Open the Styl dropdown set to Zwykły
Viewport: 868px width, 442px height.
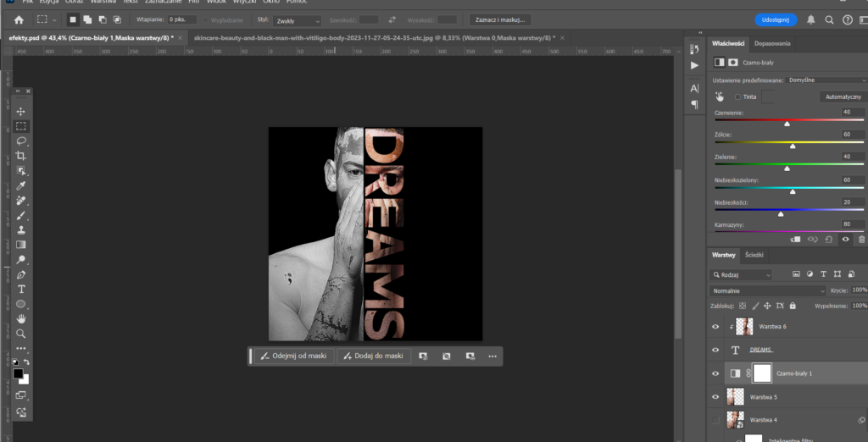pos(297,20)
